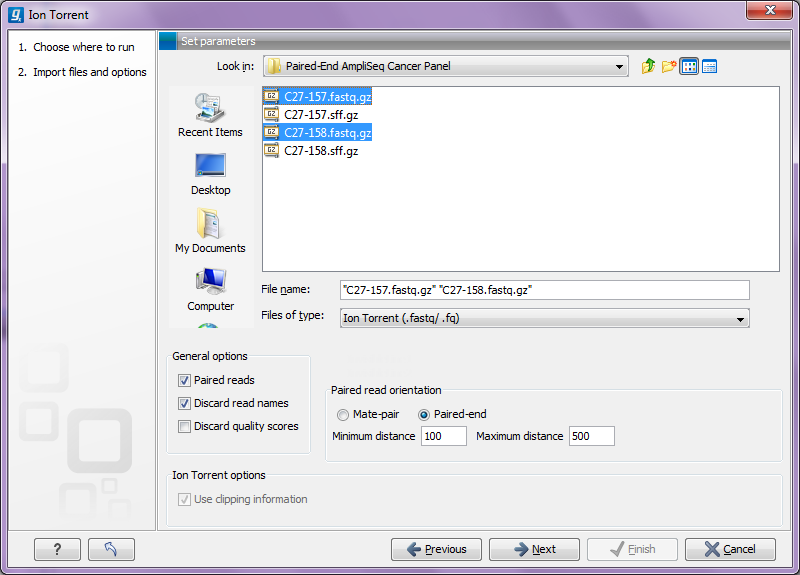Screen dimensions: 800x575
Task: Click the Minimum distance field
Action: 443,436
